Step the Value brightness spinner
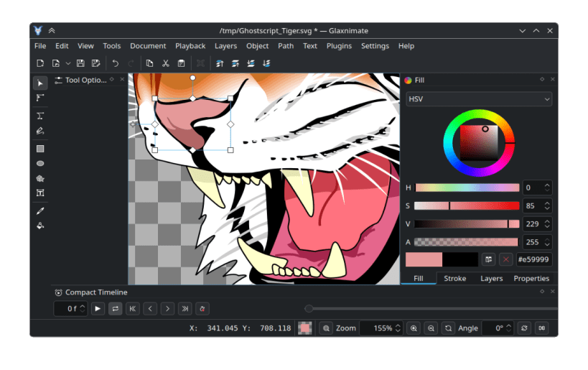This screenshot has width=588, height=370. point(547,224)
